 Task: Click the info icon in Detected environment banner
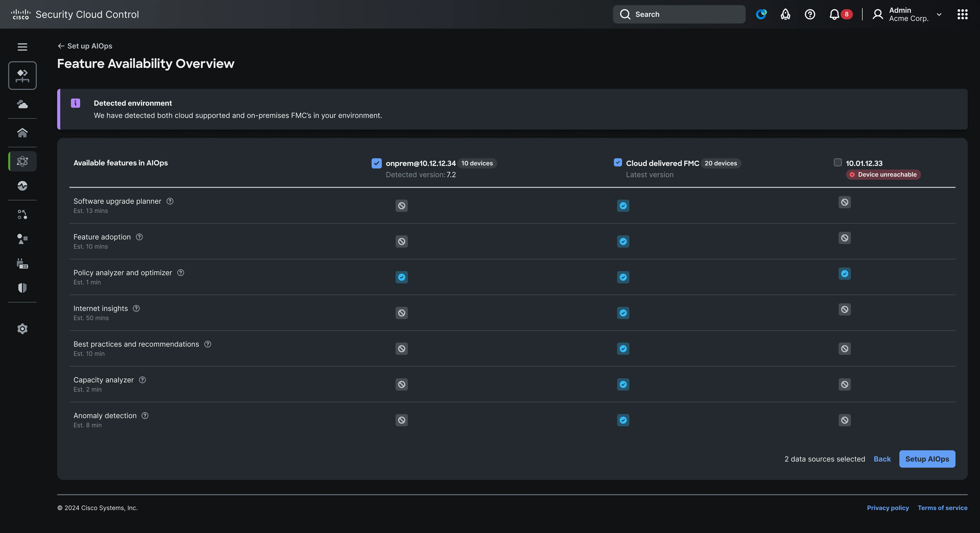point(75,103)
